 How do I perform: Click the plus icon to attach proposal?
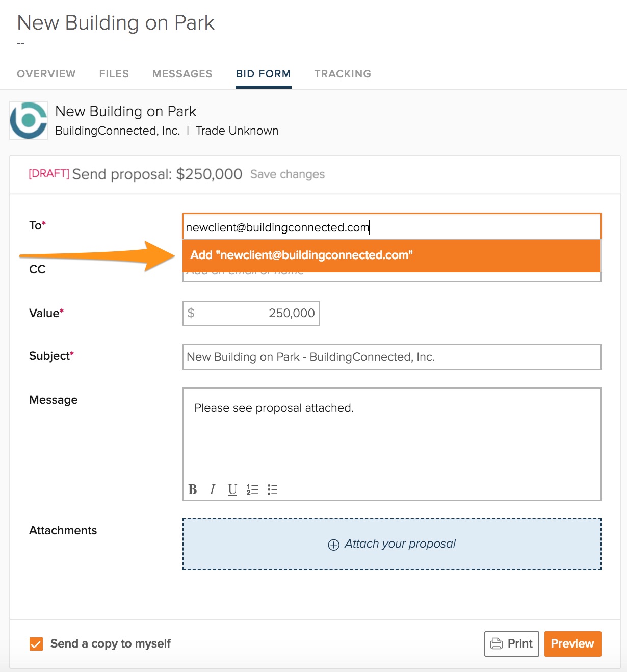(333, 545)
